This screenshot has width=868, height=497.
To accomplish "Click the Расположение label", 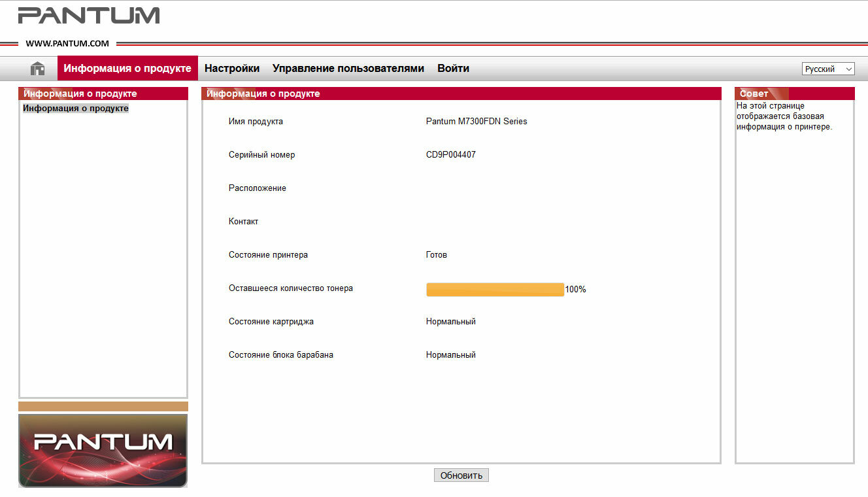I will [x=258, y=188].
